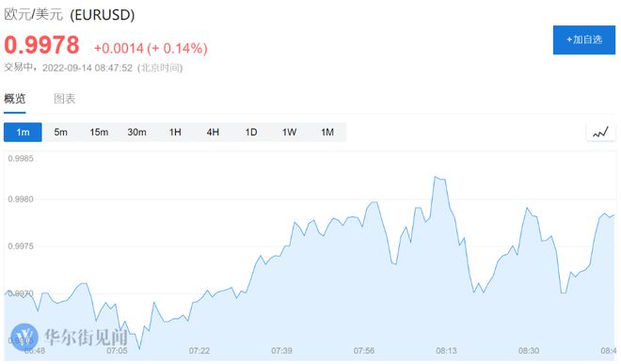Screen dimensions: 621x364
Task: Switch chart to 1W timeframe
Action: click(289, 133)
